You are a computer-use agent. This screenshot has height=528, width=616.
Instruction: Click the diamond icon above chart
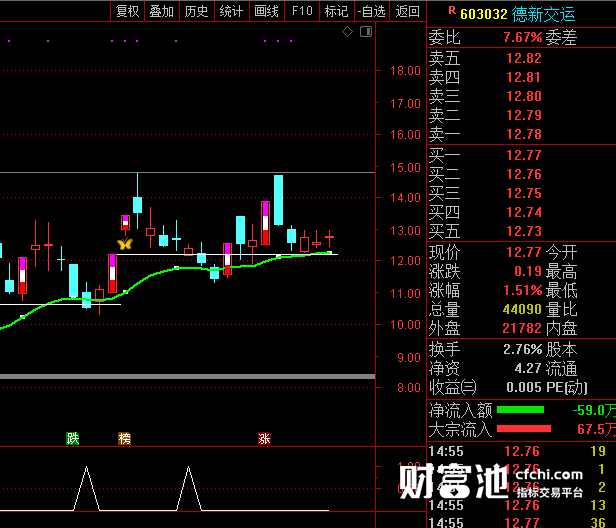347,31
